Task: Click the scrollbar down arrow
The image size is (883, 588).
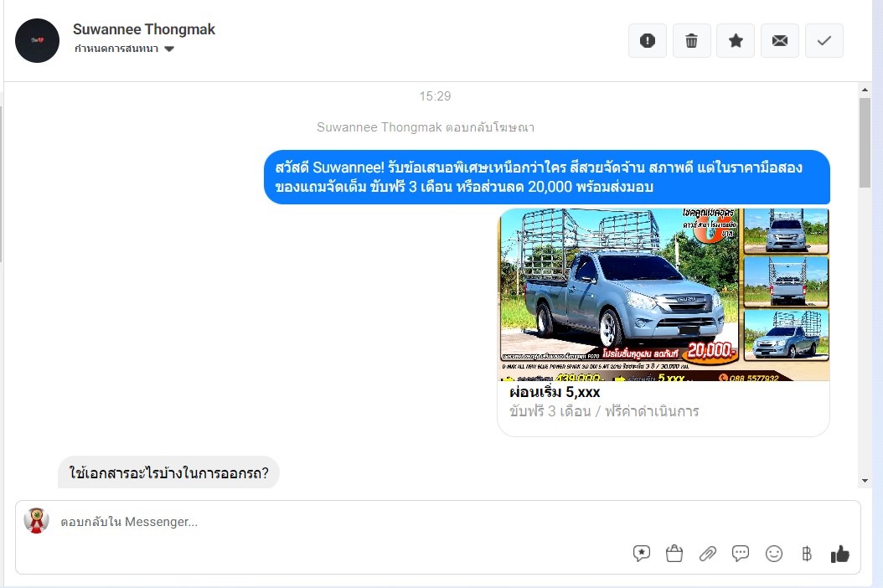Action: point(865,481)
